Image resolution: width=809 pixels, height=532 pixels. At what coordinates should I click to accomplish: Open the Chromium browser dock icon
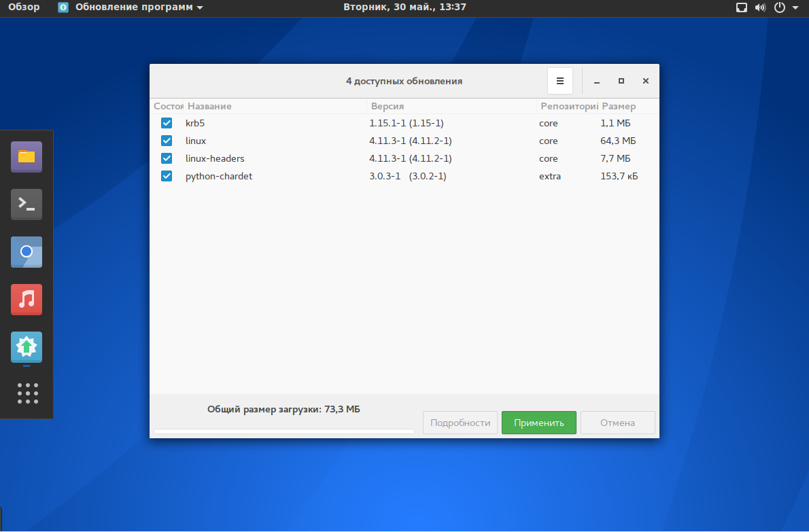point(27,251)
